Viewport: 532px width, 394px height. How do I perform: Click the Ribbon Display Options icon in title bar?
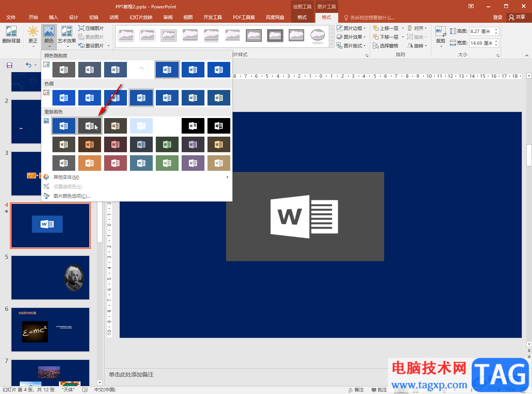point(471,6)
